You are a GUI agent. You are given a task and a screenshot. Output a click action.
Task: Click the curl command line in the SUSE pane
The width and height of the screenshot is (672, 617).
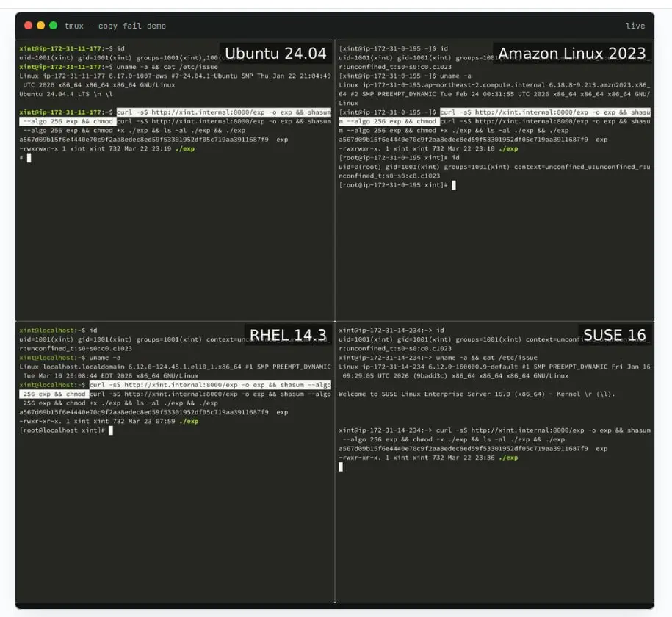pos(494,435)
